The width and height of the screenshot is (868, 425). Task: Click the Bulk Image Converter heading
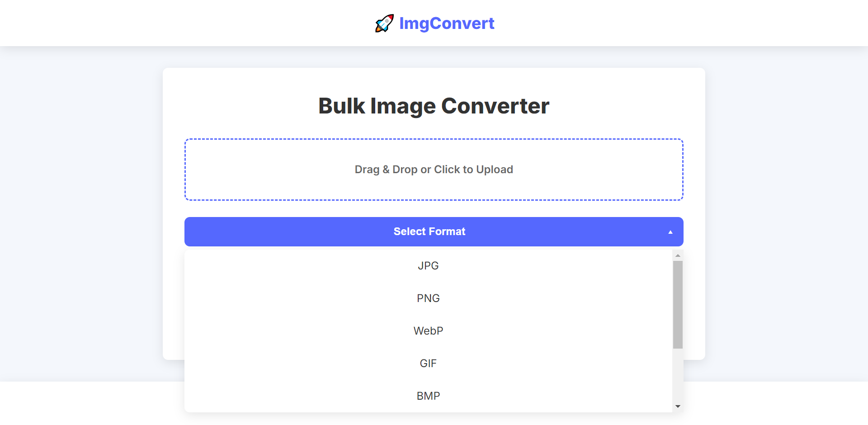pyautogui.click(x=434, y=106)
